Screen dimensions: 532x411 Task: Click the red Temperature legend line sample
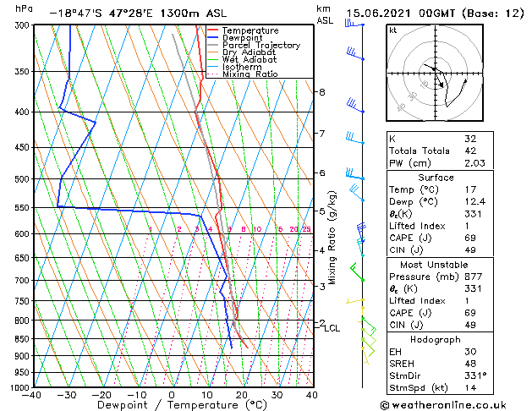pos(212,30)
